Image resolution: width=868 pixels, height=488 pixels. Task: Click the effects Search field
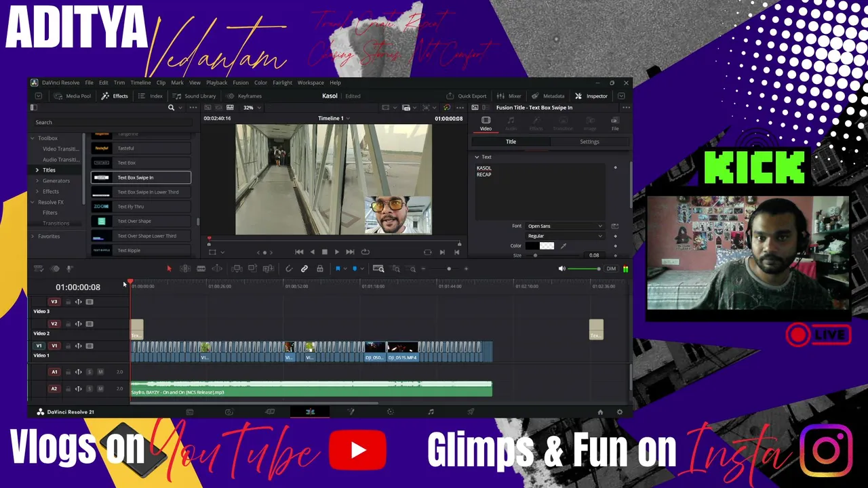coord(113,123)
